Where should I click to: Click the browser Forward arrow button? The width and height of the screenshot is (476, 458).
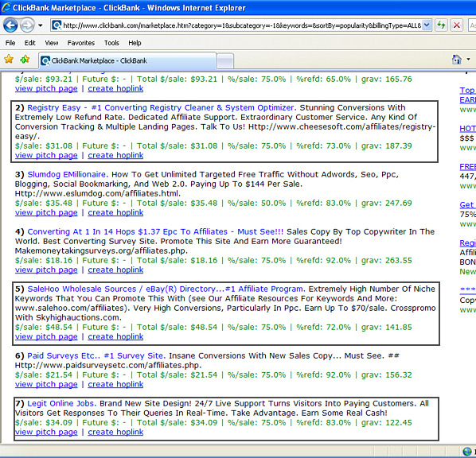[x=27, y=25]
